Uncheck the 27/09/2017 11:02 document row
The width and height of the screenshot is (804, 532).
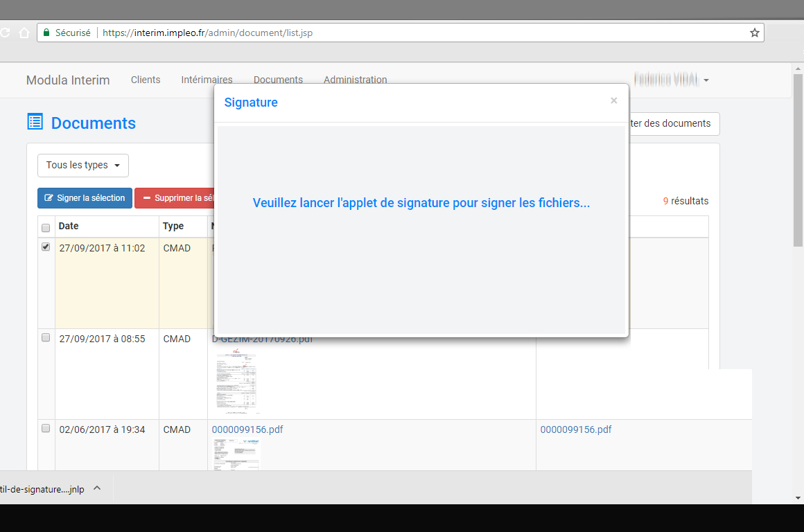pos(46,247)
